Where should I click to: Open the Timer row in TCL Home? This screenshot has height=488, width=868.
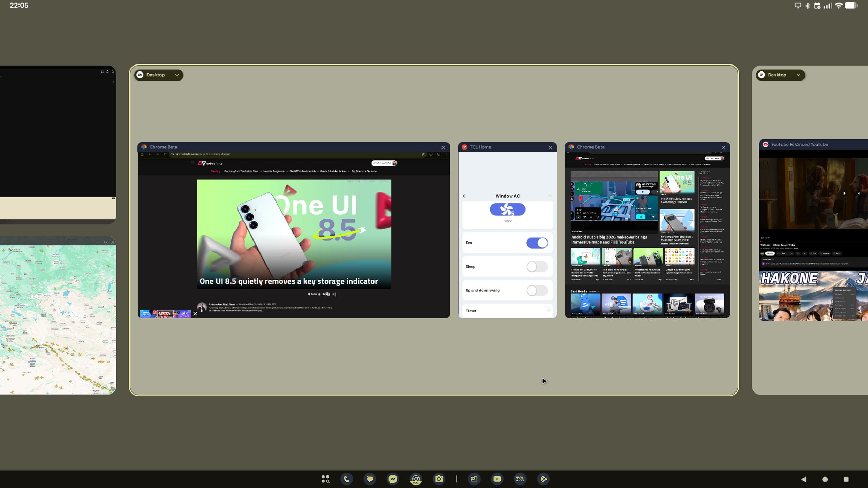point(507,311)
